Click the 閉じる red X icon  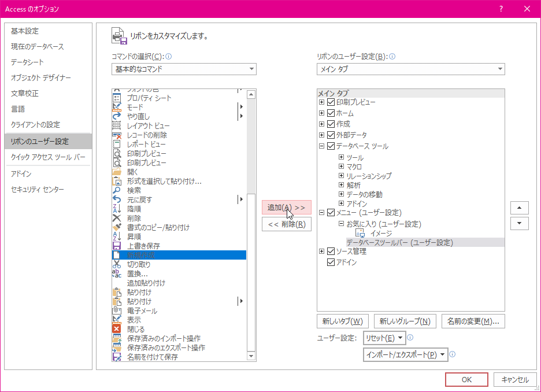(x=117, y=329)
